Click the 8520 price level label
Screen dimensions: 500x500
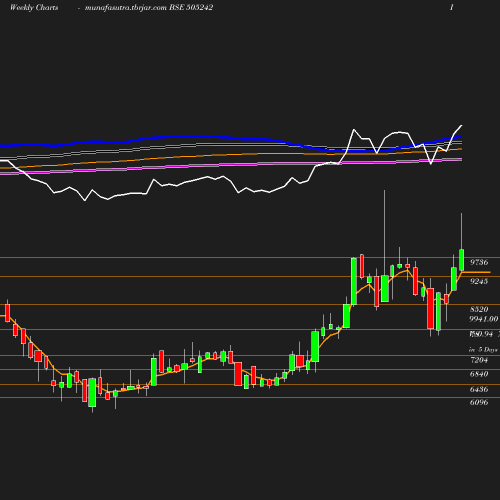click(479, 309)
